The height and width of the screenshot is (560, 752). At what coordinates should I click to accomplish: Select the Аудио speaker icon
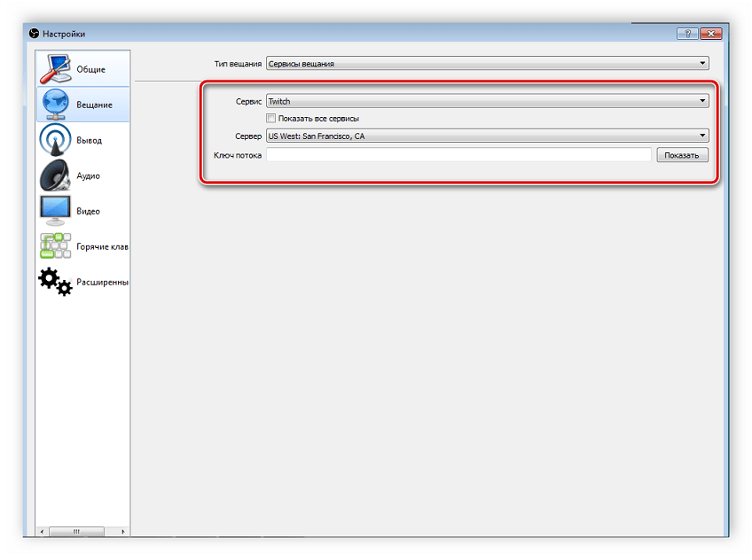click(x=55, y=175)
